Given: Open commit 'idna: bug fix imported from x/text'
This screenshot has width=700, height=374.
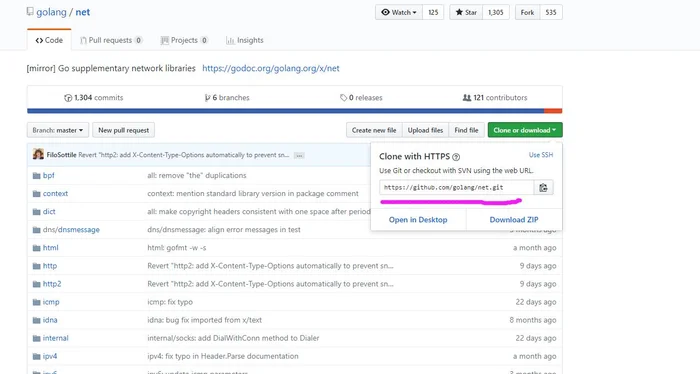Looking at the screenshot, I should click(x=204, y=320).
